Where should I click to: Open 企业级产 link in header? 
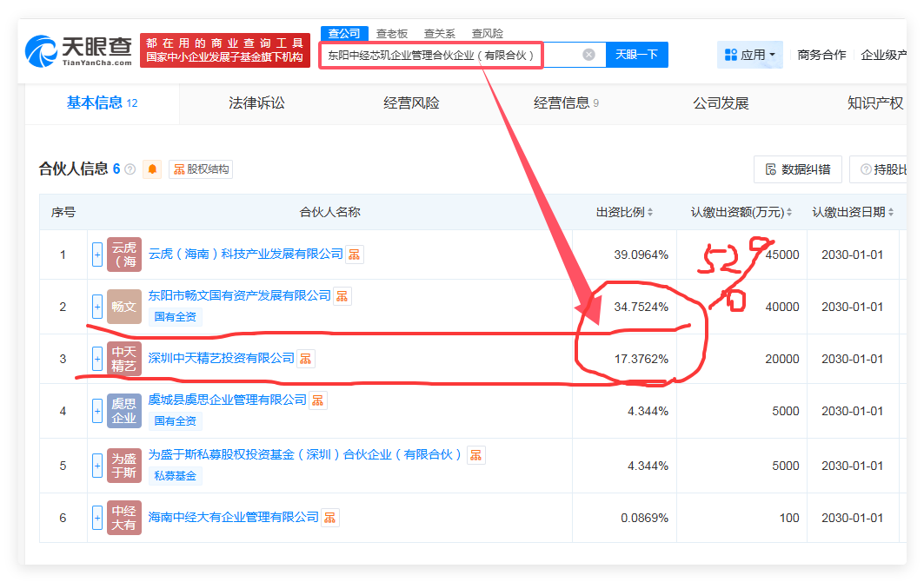(x=883, y=55)
